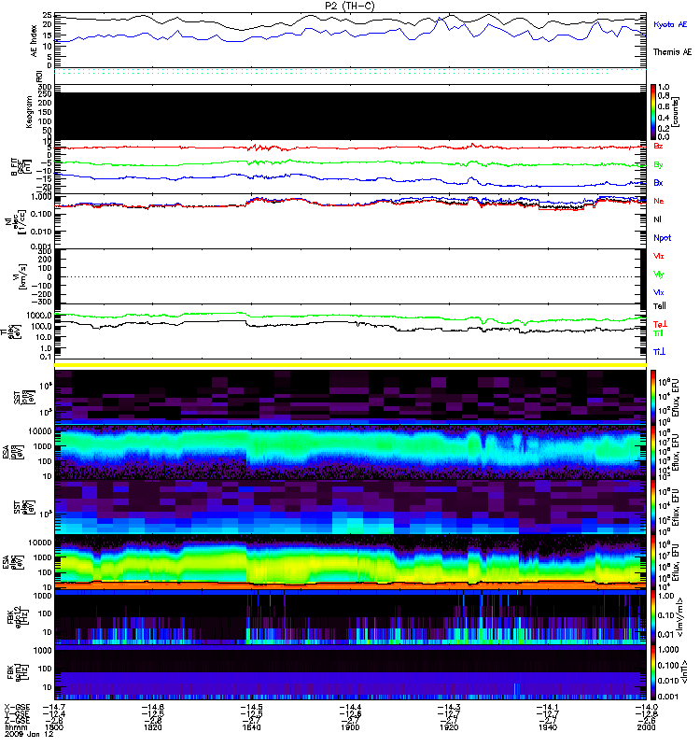Screen dimensions: 700x747
Task: Pick the red Ne density legend label
Action: (659, 201)
